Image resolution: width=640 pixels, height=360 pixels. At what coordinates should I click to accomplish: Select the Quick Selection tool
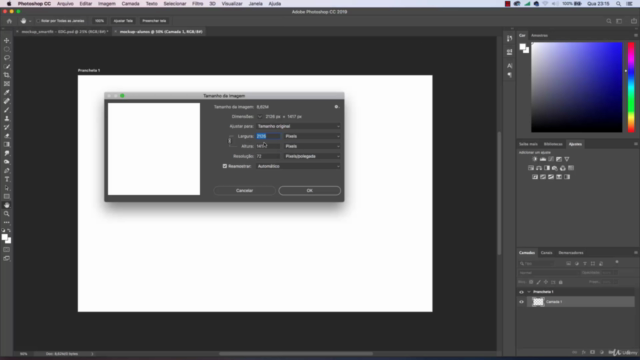click(7, 67)
